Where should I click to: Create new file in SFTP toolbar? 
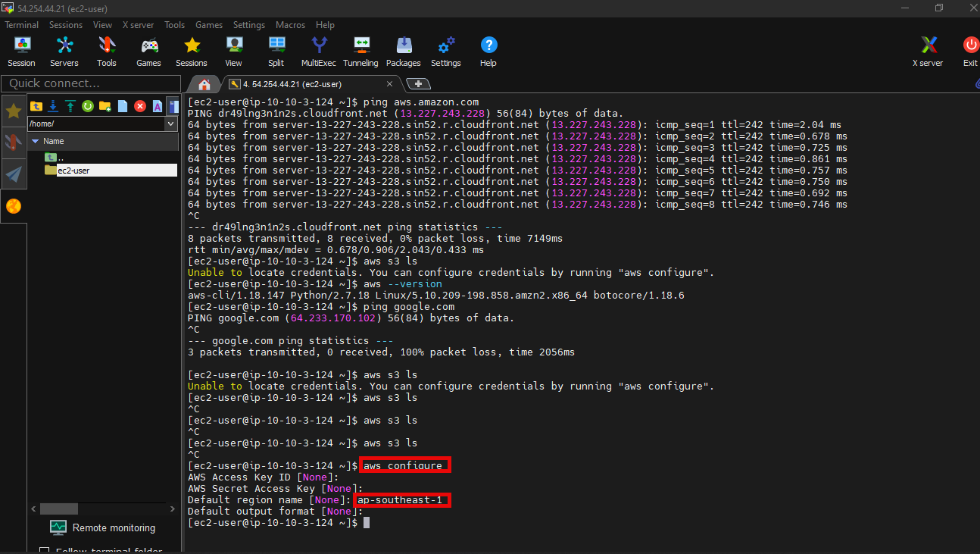click(123, 106)
